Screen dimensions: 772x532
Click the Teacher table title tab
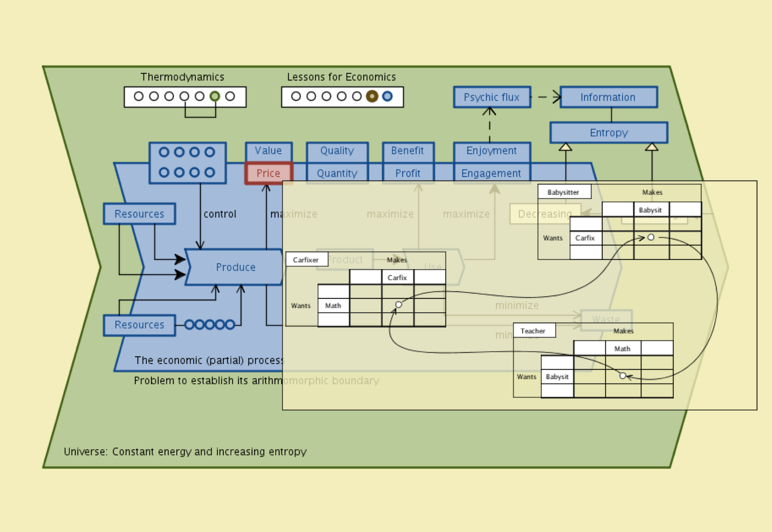pos(533,331)
